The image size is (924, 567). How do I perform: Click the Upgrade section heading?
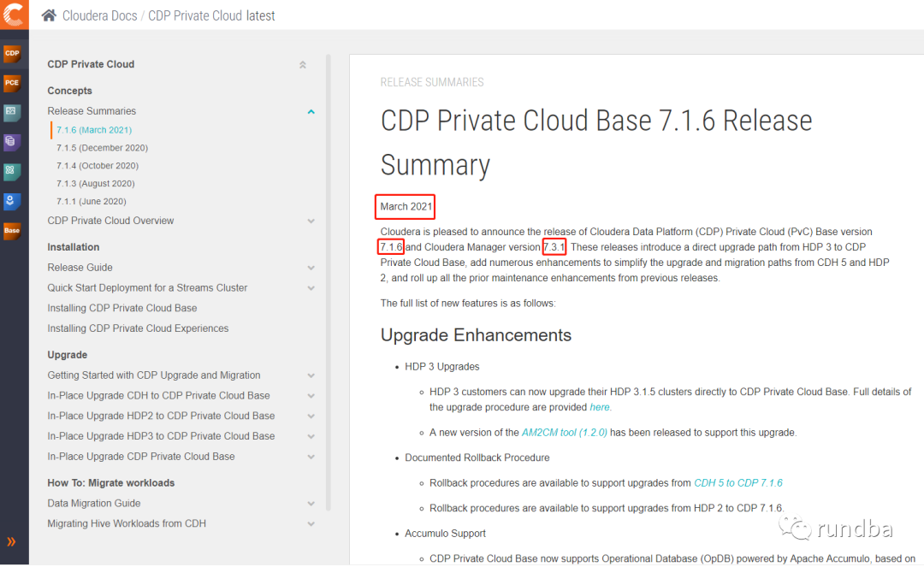(68, 355)
